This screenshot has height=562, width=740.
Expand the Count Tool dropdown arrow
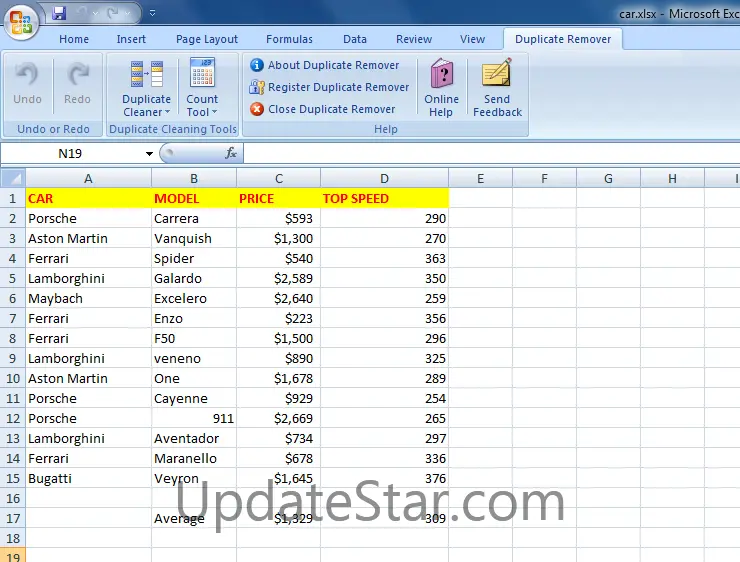click(x=214, y=112)
